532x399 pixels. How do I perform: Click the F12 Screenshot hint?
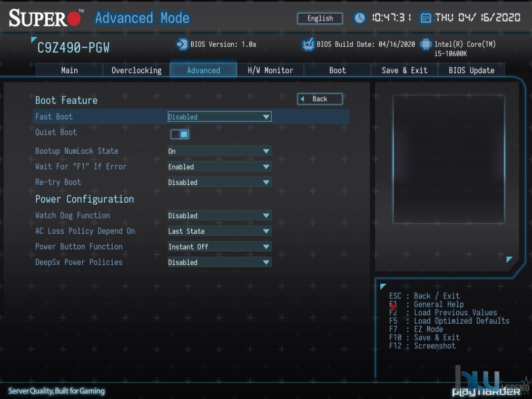point(422,346)
